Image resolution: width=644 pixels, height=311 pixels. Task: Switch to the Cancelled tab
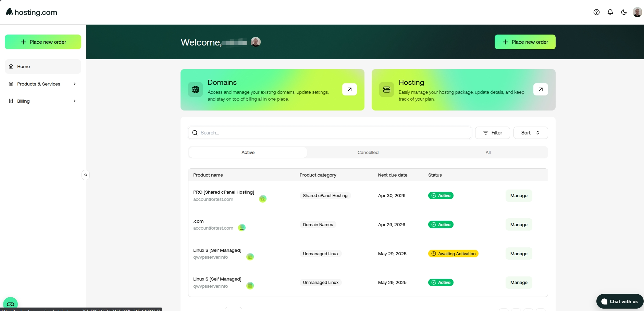click(x=368, y=152)
